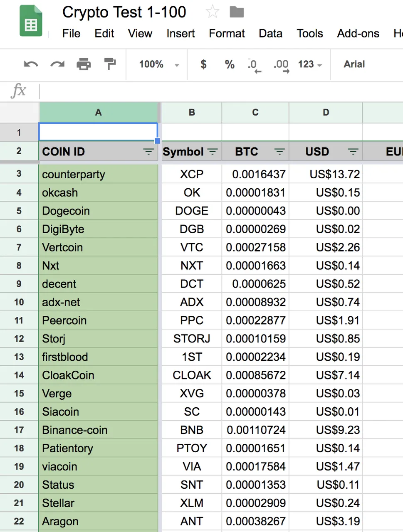
Task: Increase decimal places icon
Action: point(281,65)
